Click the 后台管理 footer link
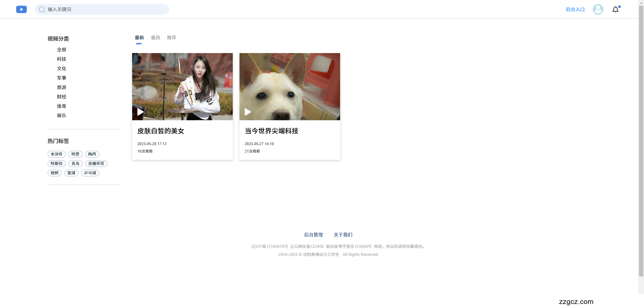 tap(313, 234)
